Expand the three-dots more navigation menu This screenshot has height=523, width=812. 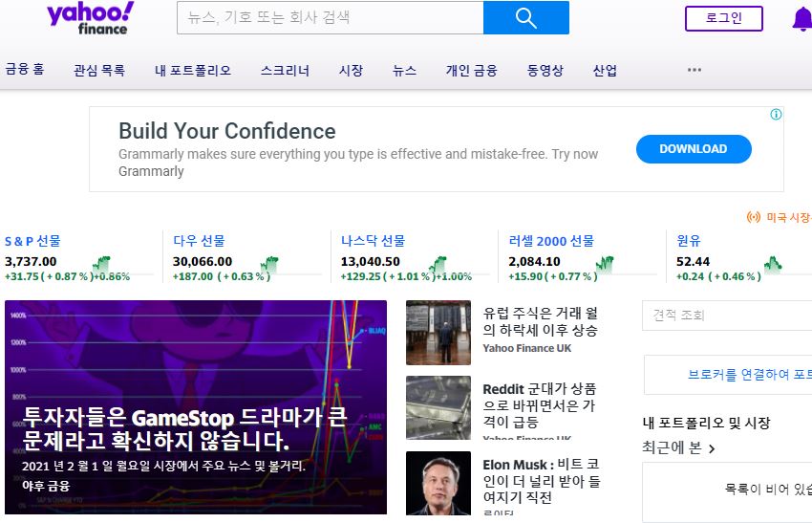point(694,70)
